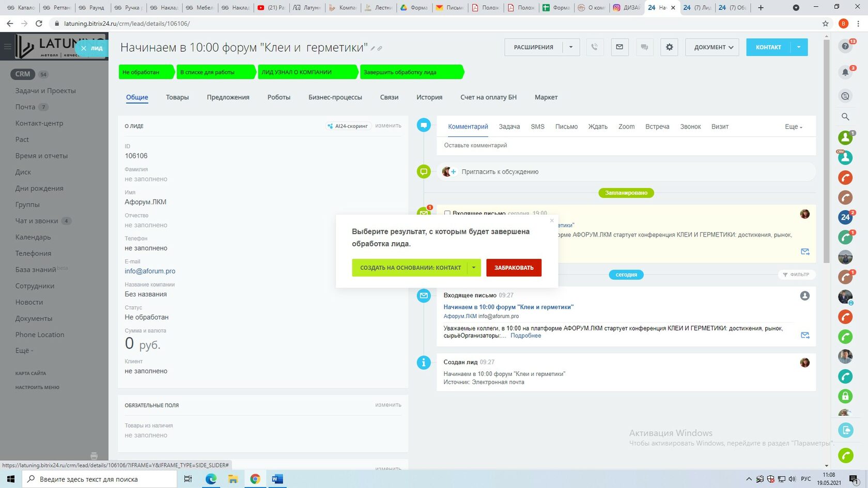Open the speech-bubble icon below the bell

845,96
